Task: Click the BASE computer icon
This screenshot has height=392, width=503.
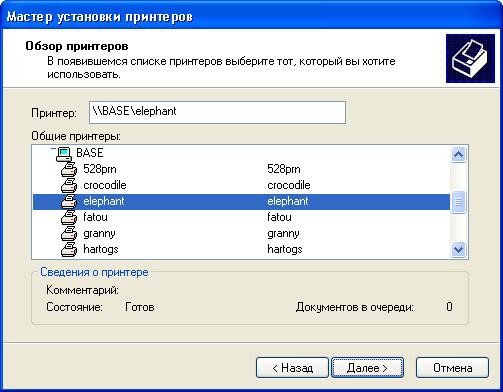Action: (x=64, y=154)
